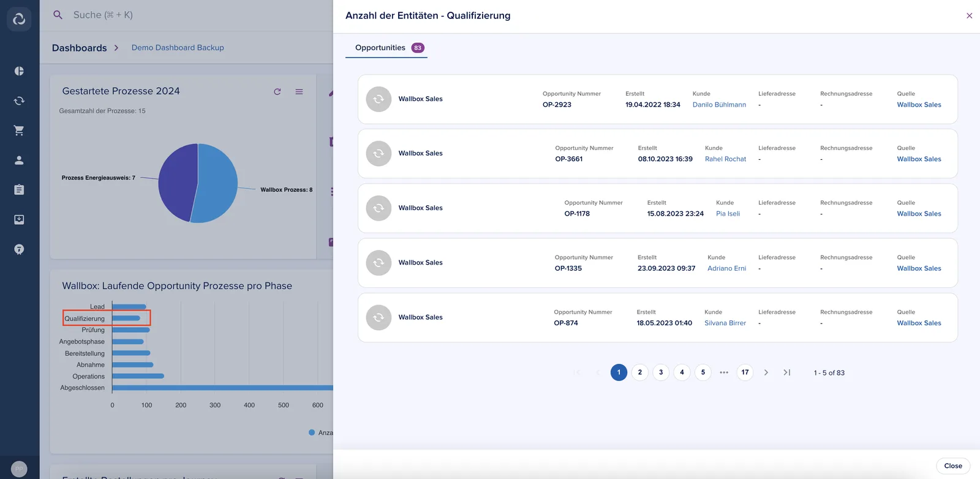Open the Demo Dashboard Backup breadcrumb
This screenshot has height=479, width=980.
[x=178, y=48]
